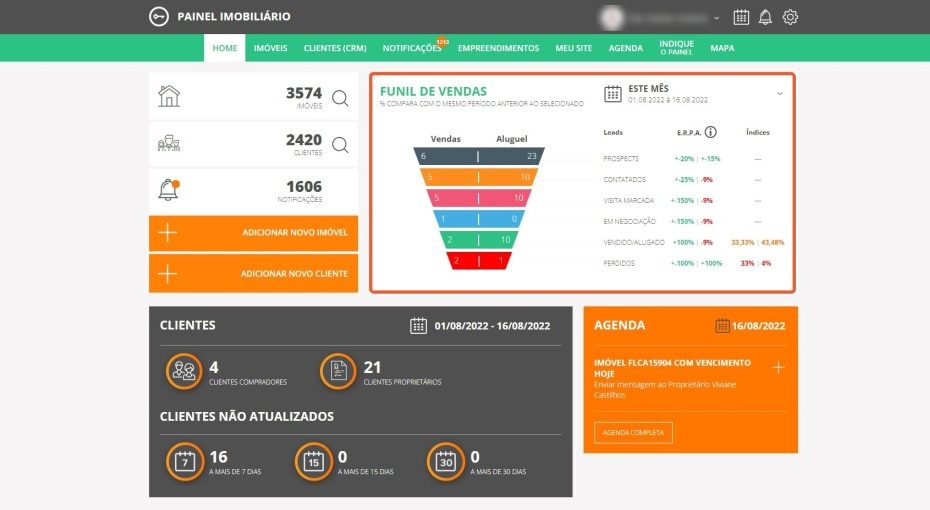Click the plus icon on Agenda item
The image size is (930, 510).
tap(778, 368)
